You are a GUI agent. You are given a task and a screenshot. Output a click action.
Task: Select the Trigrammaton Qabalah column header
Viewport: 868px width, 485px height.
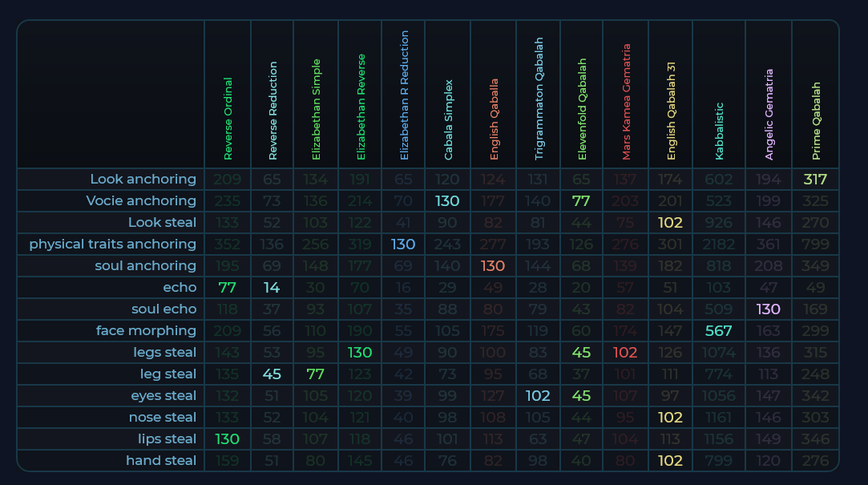pyautogui.click(x=539, y=99)
